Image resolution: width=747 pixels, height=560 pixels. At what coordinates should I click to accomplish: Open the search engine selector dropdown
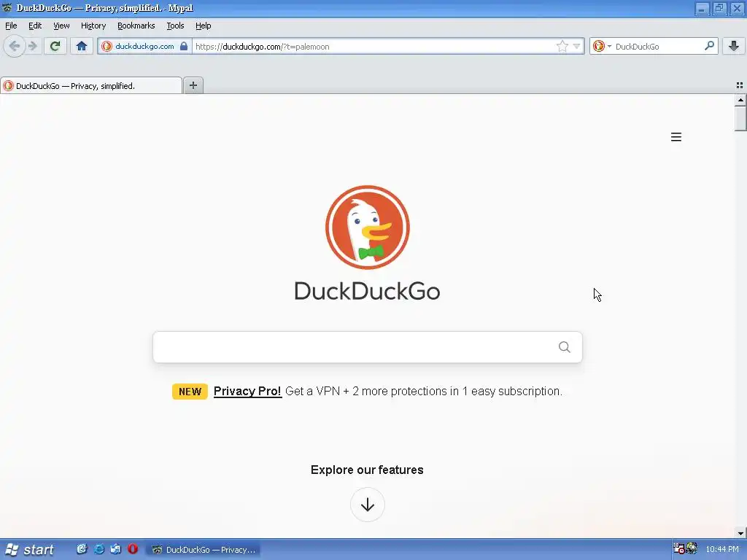tap(602, 46)
